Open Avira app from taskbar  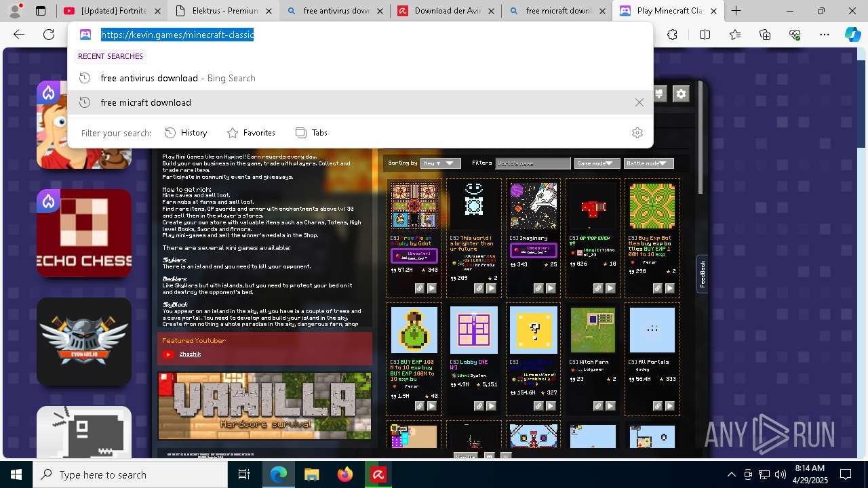[x=378, y=474]
